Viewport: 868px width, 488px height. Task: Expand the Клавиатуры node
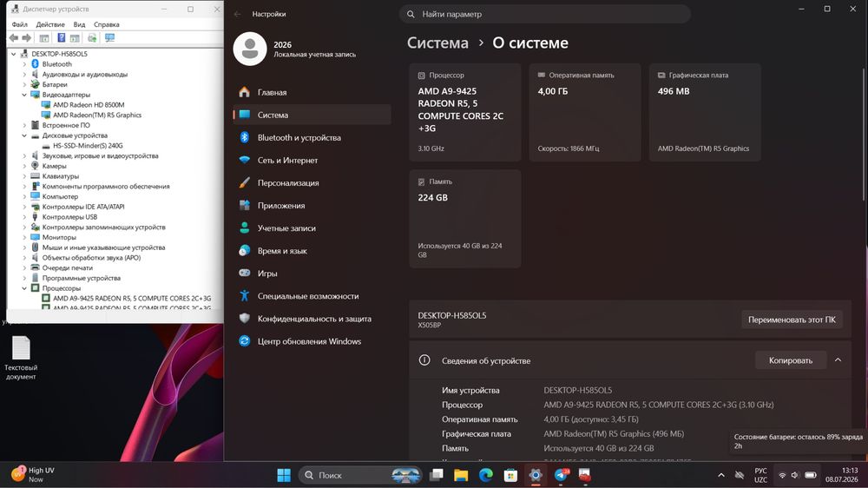click(24, 176)
